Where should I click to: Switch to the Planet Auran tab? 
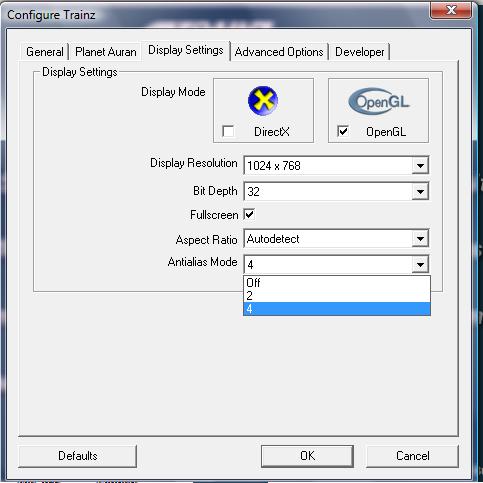pyautogui.click(x=106, y=52)
